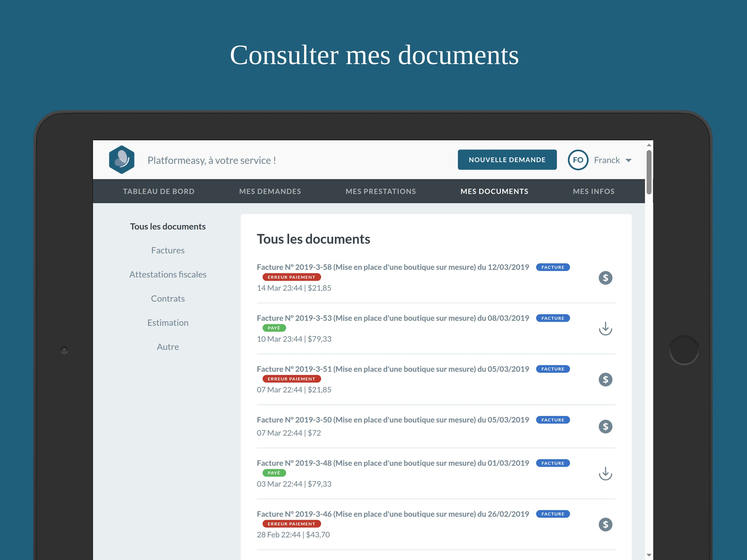
Task: Show Autre documents category
Action: [168, 347]
